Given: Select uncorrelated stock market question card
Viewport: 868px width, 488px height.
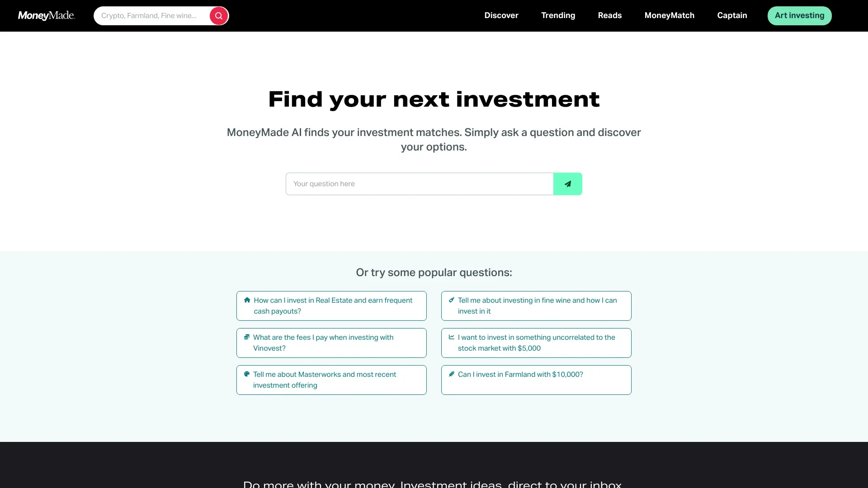Looking at the screenshot, I should click(x=536, y=343).
